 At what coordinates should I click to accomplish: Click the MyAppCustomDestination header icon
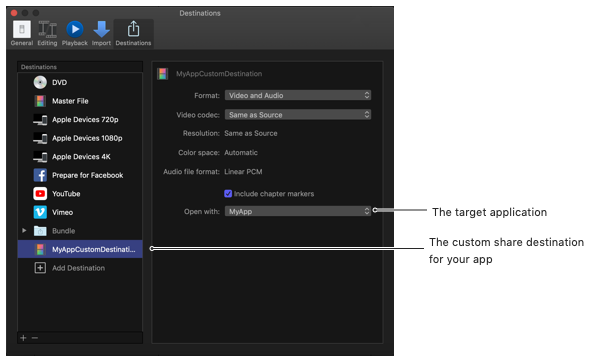click(163, 74)
